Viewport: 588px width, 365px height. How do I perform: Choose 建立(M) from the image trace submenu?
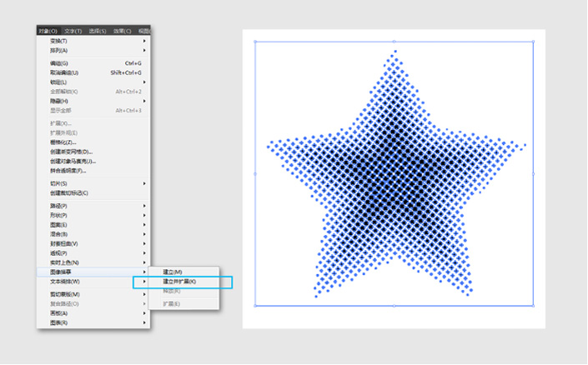[173, 272]
